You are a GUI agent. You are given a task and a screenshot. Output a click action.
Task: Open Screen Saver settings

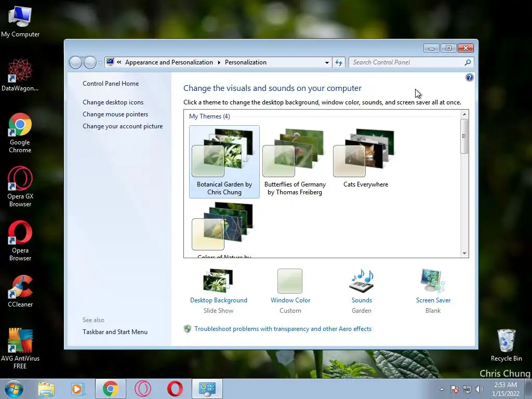click(433, 291)
